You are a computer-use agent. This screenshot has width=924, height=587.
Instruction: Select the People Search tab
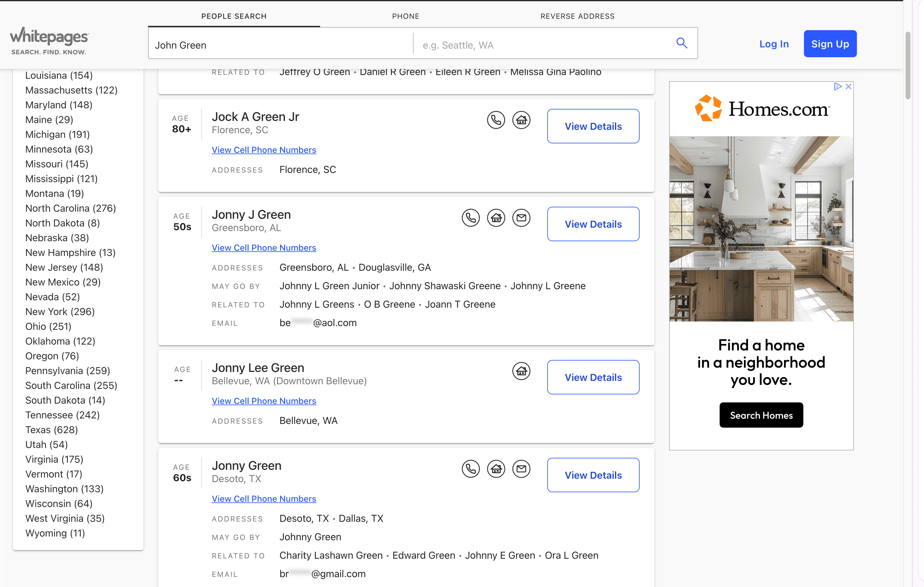[x=234, y=16]
